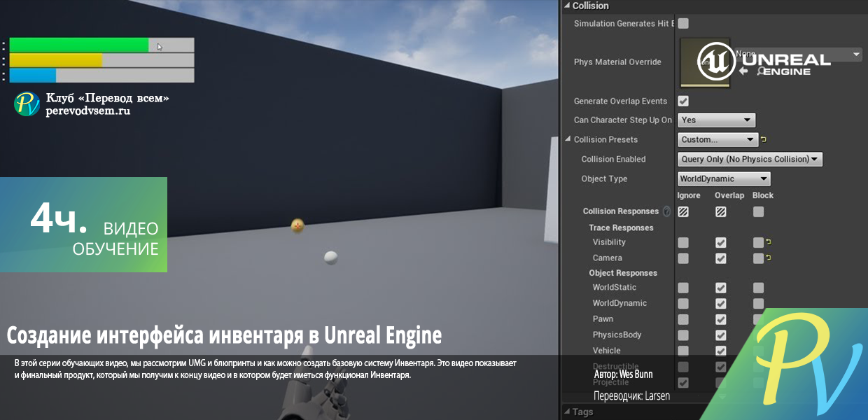The width and height of the screenshot is (868, 420).
Task: Toggle Overlap for Camera trace
Action: [721, 258]
